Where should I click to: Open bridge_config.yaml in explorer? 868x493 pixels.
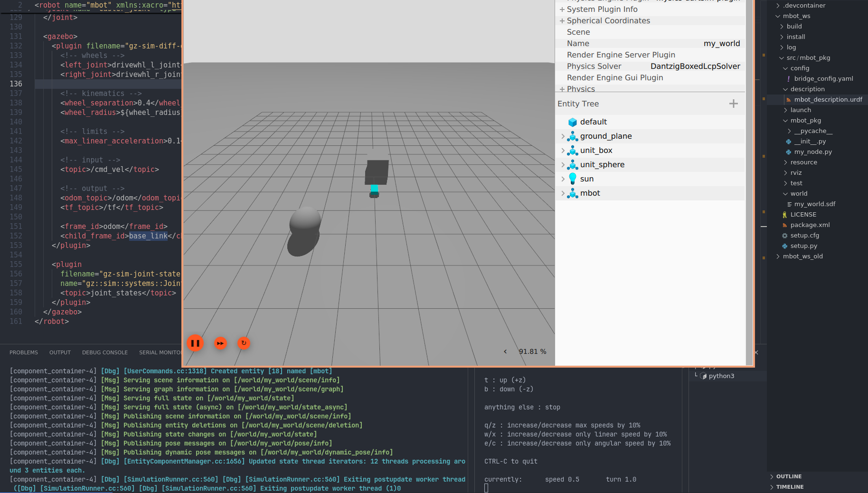(823, 79)
